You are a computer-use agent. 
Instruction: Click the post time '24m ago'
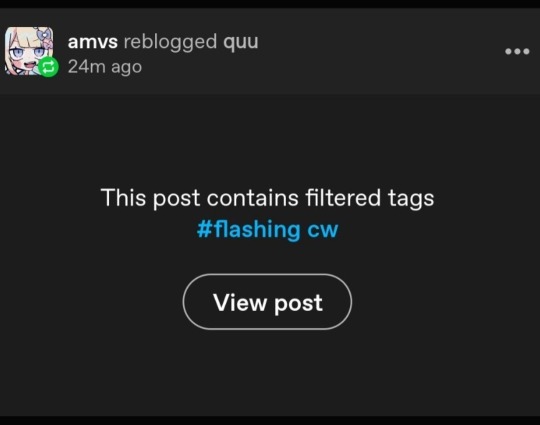[x=105, y=67]
